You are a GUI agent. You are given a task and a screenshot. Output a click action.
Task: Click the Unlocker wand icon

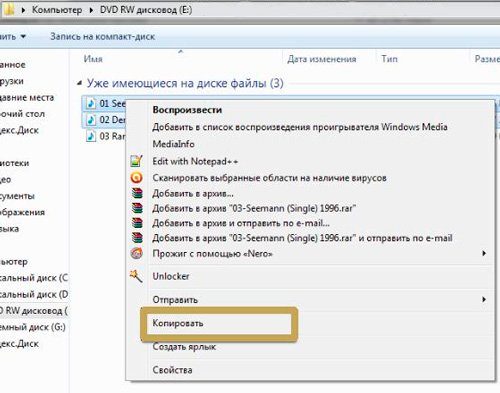[136, 276]
